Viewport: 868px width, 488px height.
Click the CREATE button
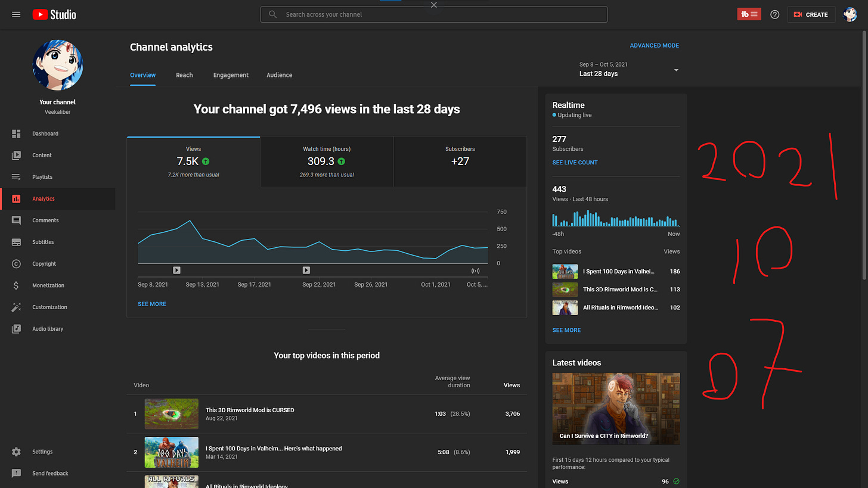tap(811, 14)
